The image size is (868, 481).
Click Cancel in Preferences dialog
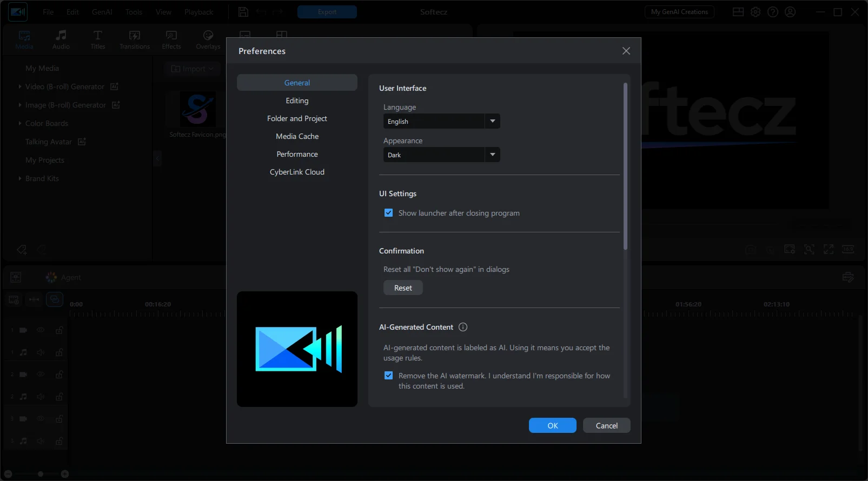coord(607,425)
